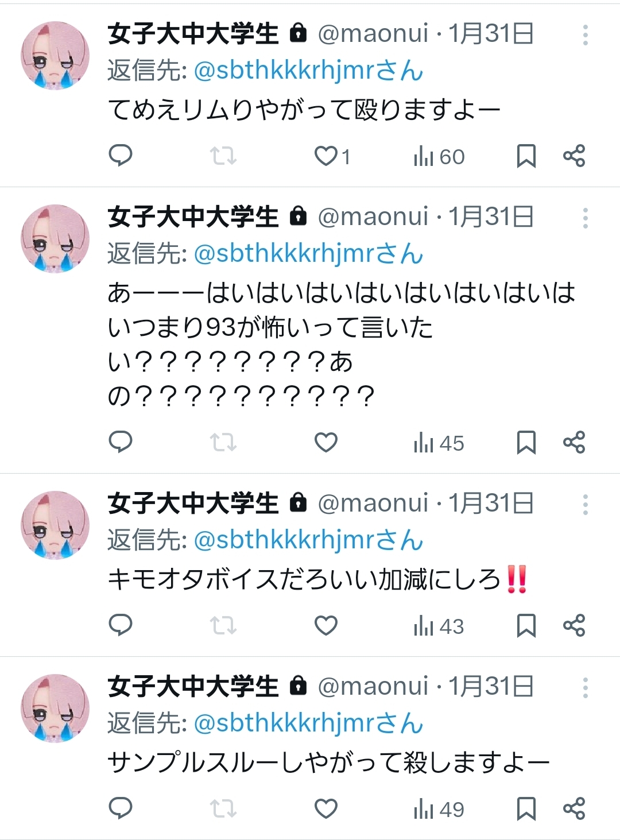Reply to the てめえリムりやがって tweet

[121, 156]
